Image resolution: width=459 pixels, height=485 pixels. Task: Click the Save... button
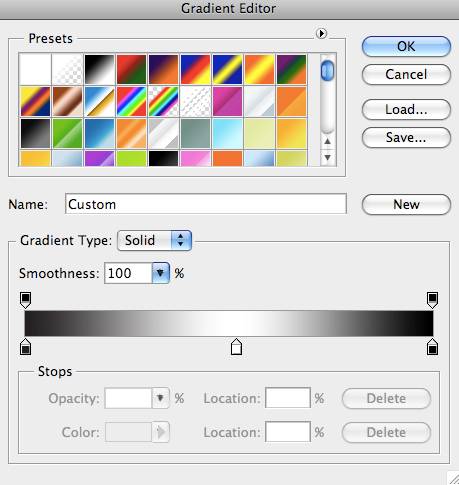point(406,137)
